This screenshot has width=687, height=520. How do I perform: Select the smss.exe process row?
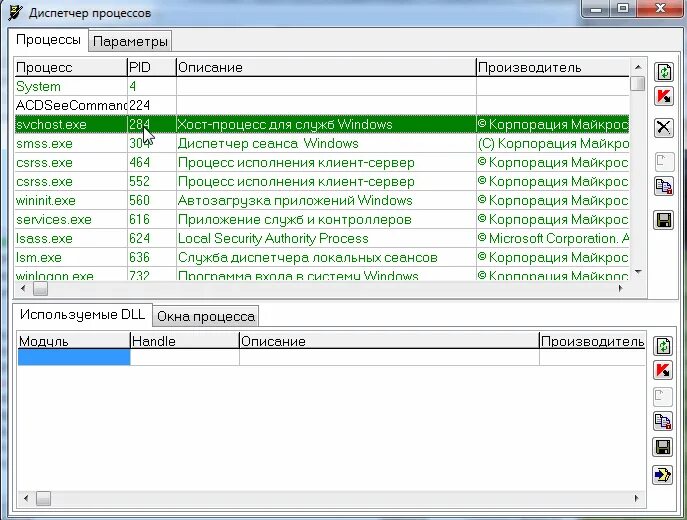point(322,143)
